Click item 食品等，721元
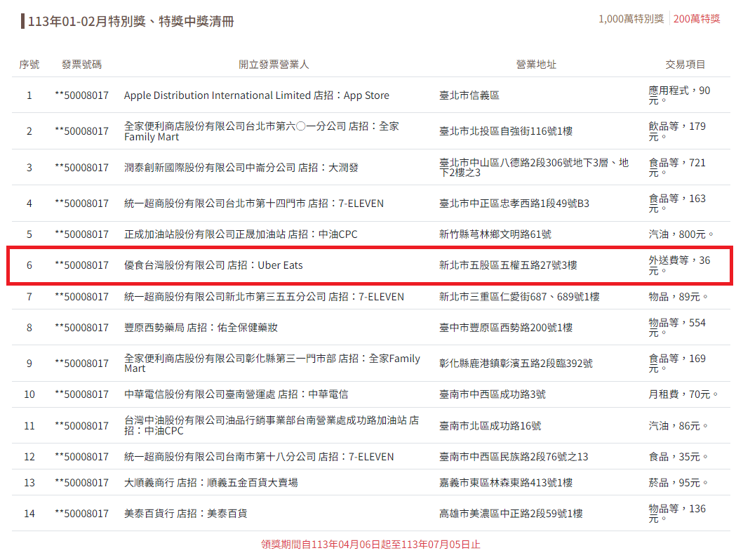The height and width of the screenshot is (560, 736). [677, 168]
